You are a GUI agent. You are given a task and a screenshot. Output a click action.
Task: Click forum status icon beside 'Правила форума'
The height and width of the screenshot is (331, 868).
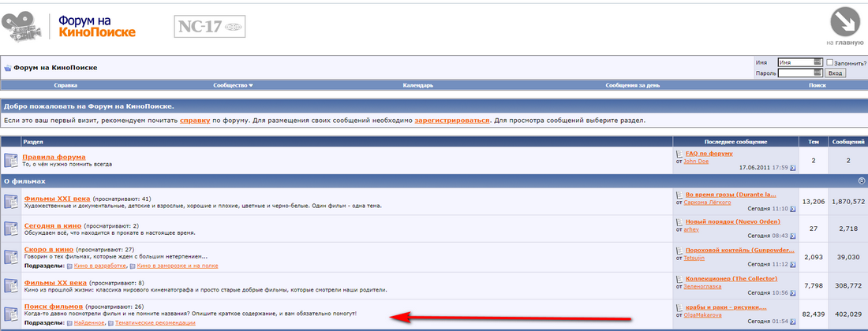11,160
